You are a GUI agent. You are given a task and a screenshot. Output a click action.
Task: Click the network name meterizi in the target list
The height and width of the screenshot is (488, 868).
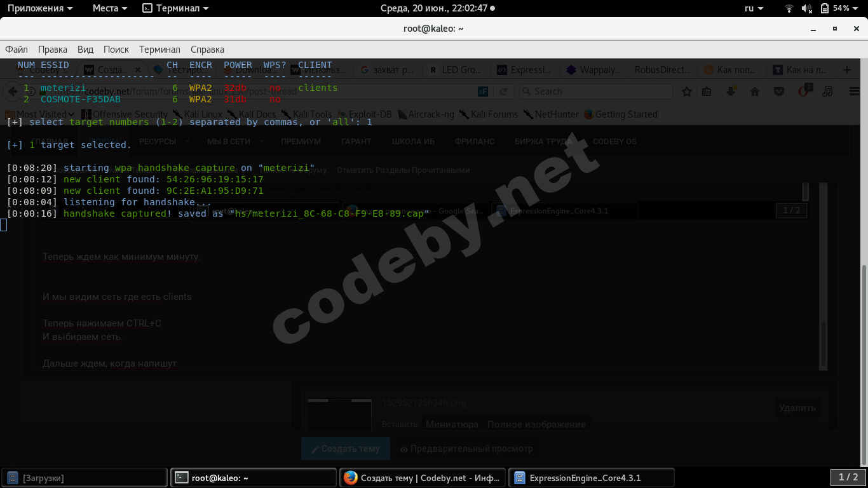click(64, 88)
